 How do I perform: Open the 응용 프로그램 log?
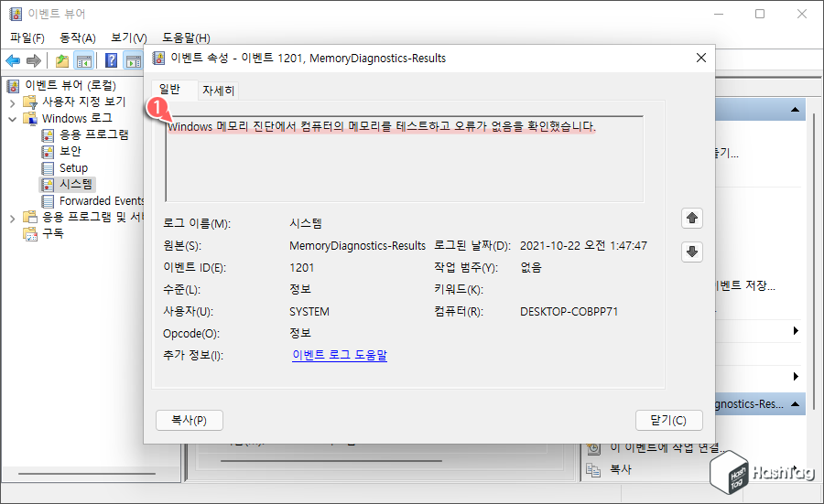(x=93, y=134)
